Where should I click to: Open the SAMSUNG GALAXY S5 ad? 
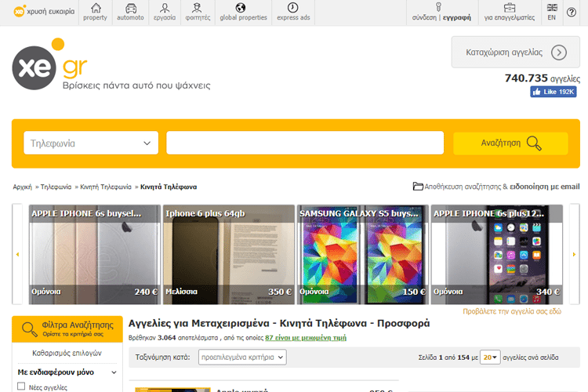pyautogui.click(x=363, y=254)
